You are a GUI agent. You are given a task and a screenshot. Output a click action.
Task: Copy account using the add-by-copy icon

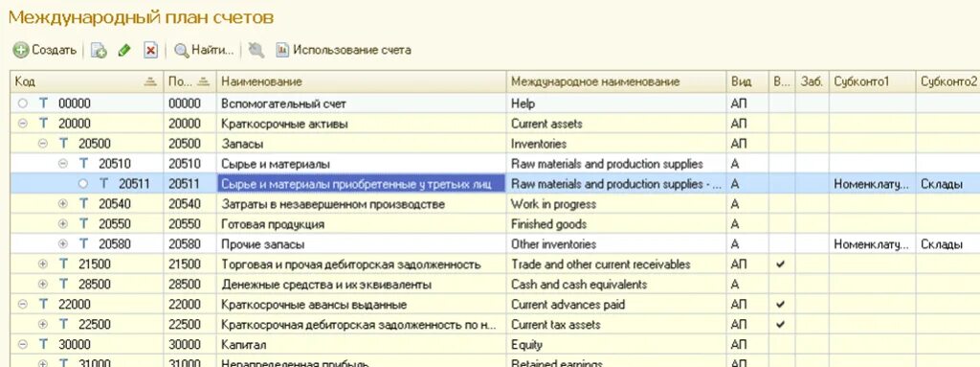tap(99, 50)
